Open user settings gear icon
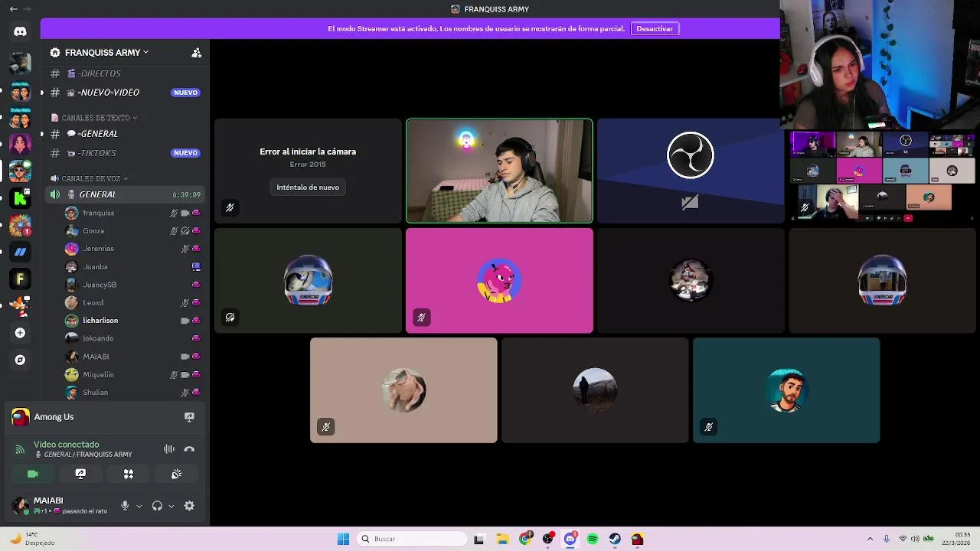The image size is (980, 551). pyautogui.click(x=189, y=506)
